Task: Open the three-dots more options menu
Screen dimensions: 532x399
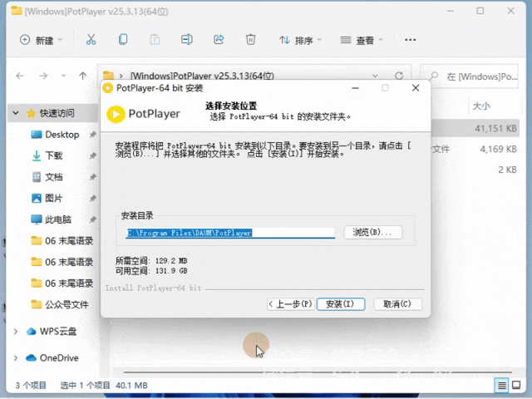Action: (x=410, y=40)
